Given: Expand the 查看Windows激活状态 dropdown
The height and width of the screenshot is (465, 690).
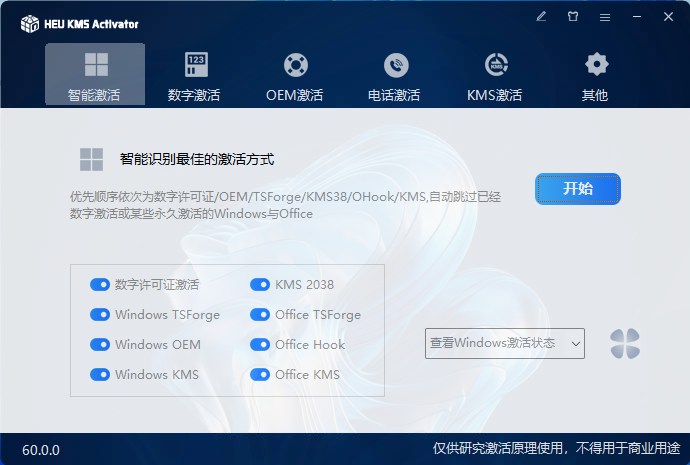Looking at the screenshot, I should (505, 343).
